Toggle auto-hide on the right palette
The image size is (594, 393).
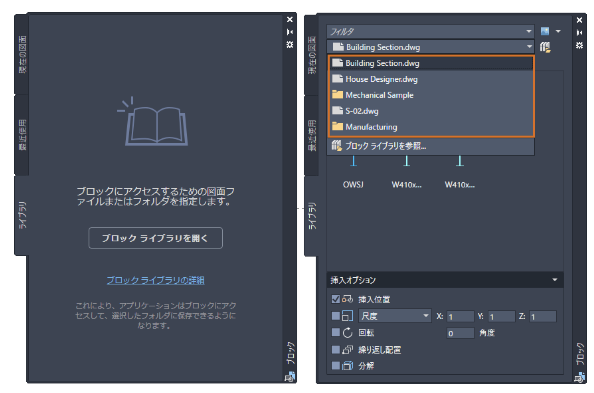coord(579,33)
